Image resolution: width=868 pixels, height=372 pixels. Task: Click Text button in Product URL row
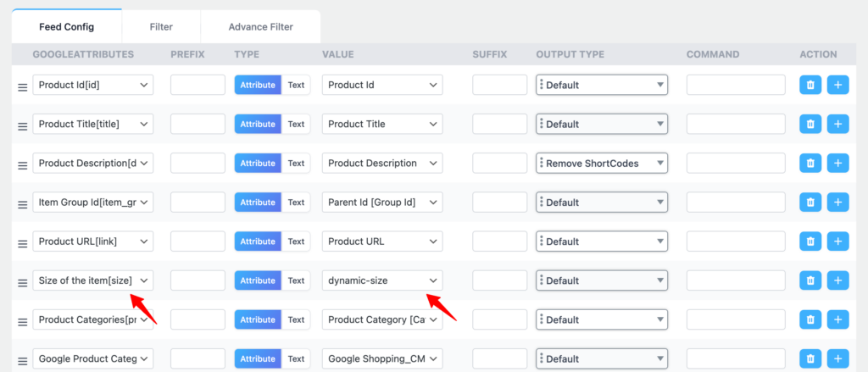[296, 242]
